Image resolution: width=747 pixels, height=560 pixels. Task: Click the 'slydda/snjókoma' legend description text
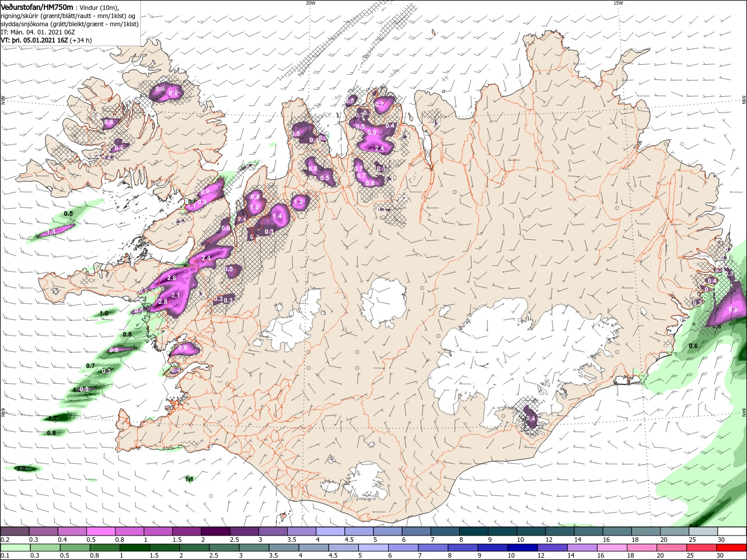[24, 24]
